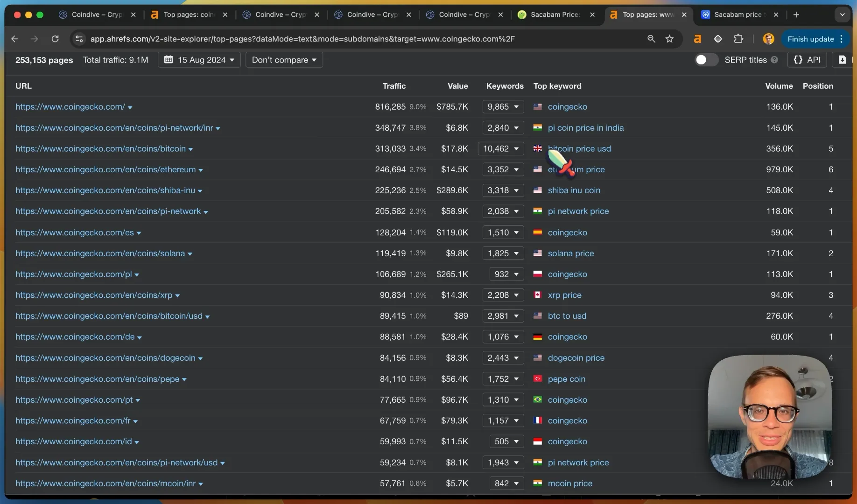Reload the page with the refresh icon
857x504 pixels.
(55, 39)
